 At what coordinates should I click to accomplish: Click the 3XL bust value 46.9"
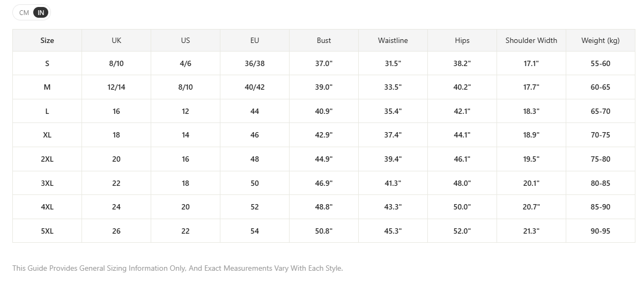point(324,183)
